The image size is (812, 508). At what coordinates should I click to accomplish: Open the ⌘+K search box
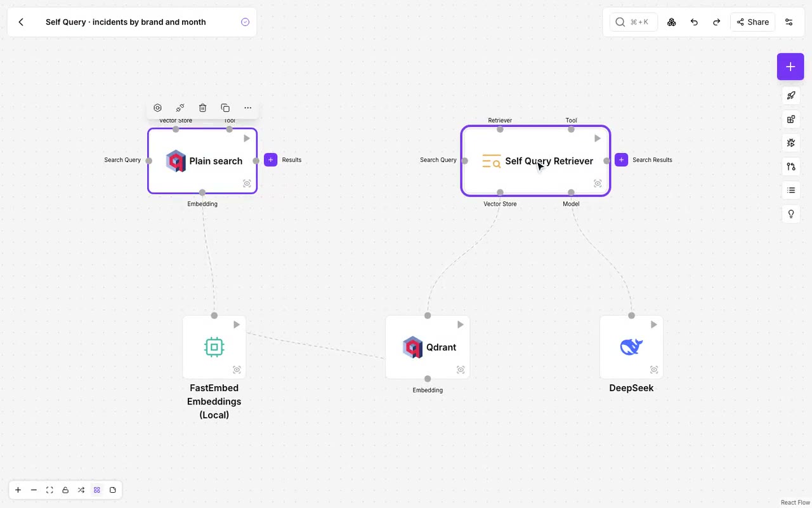point(633,22)
